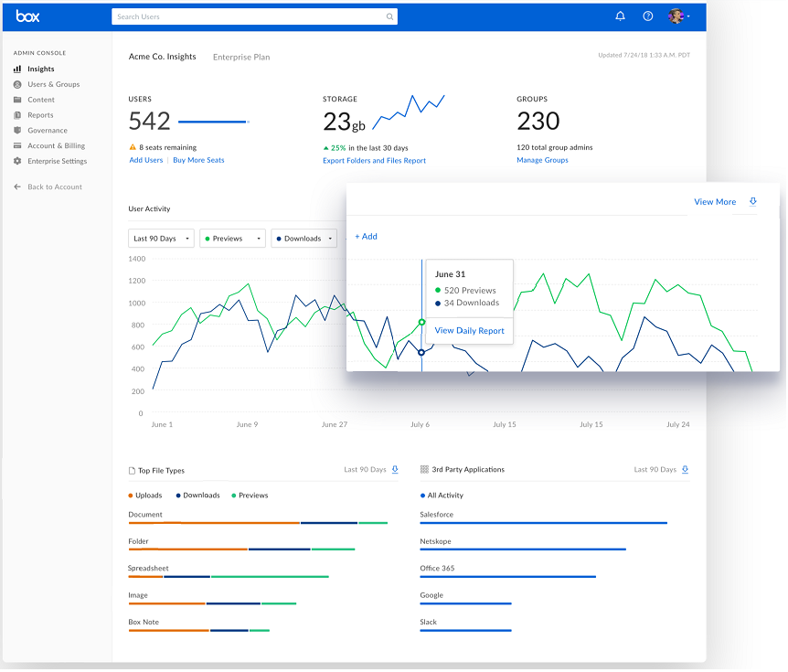788x672 pixels.
Task: Click the Users & Groups sidebar icon
Action: point(17,84)
